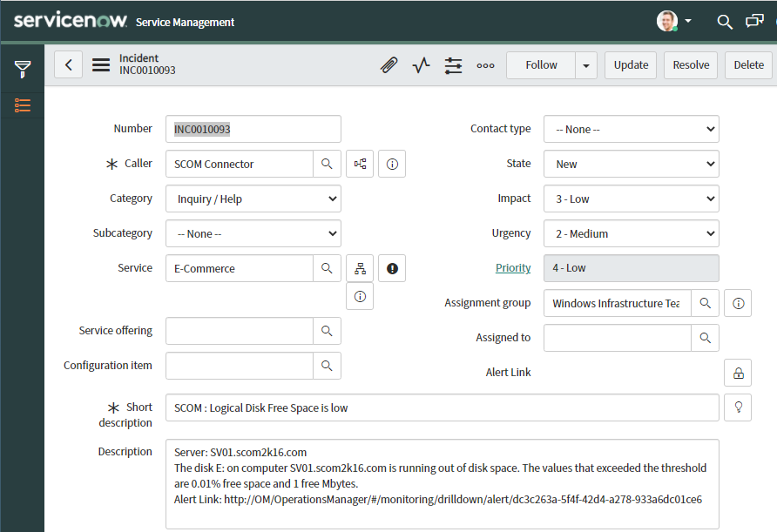Expand the Follow button dropdown arrow
Viewport: 777px width, 532px height.
click(586, 65)
